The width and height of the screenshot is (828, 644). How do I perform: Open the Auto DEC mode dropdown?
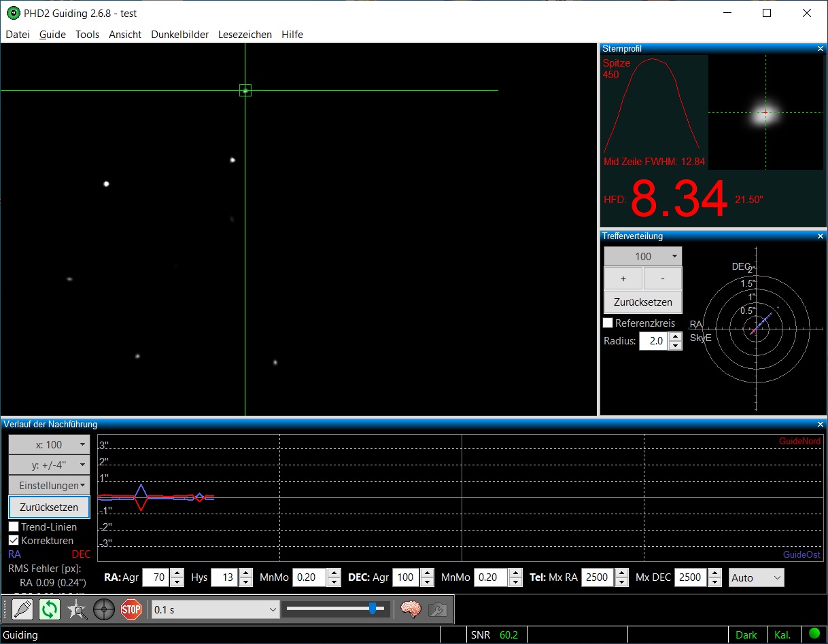757,577
